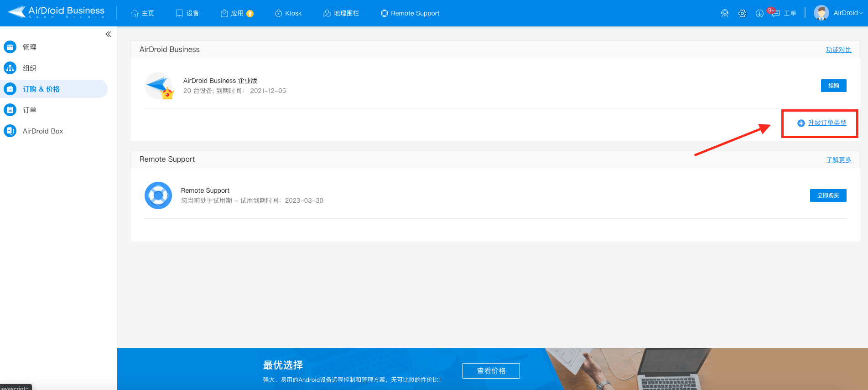868x390 pixels.
Task: Click the 续购 renew button
Action: [x=834, y=86]
